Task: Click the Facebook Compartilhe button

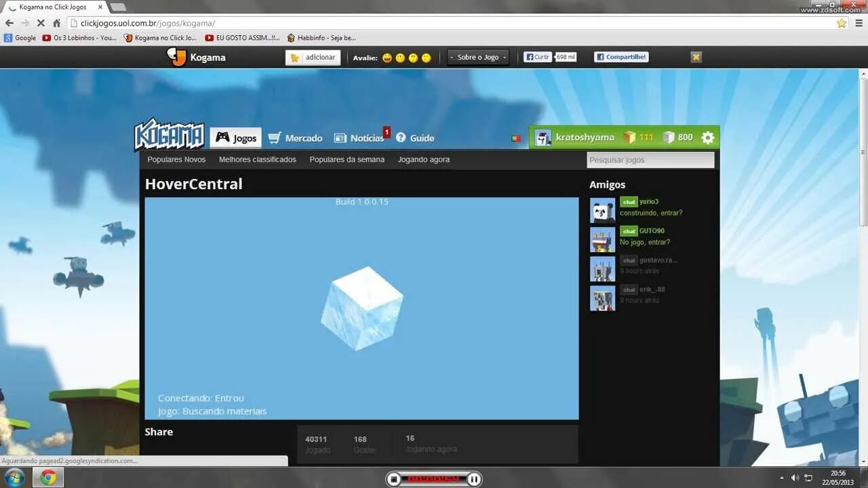Action: coord(621,57)
